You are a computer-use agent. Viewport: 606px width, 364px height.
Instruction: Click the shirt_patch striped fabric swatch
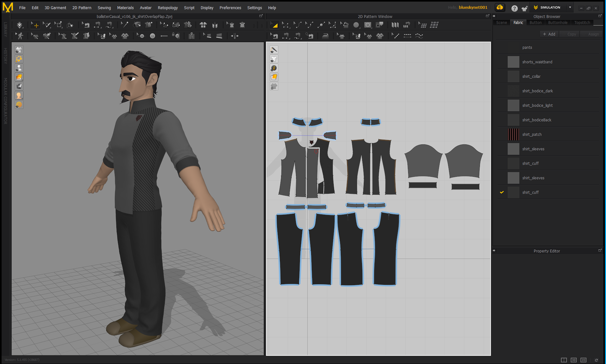tap(513, 134)
